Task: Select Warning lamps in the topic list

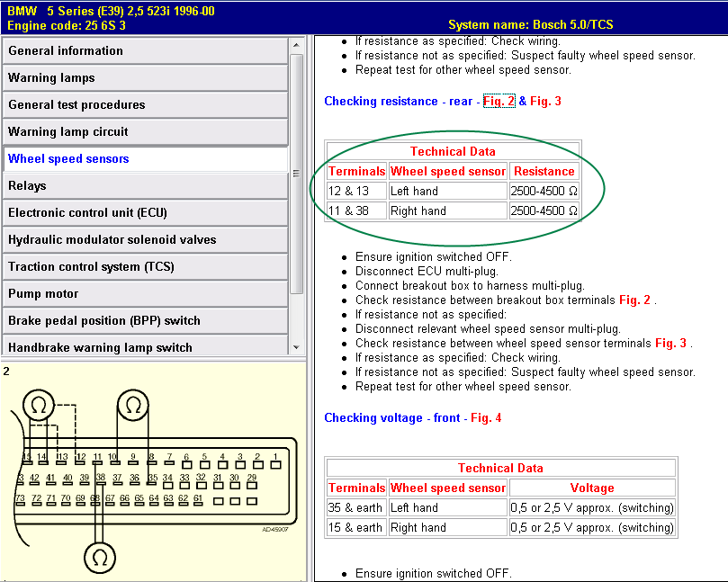Action: (145, 78)
